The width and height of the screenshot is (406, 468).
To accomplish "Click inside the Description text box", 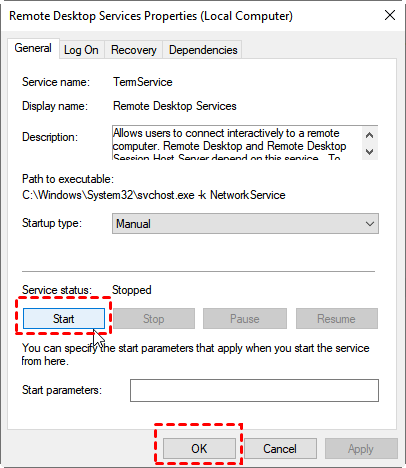I will click(x=237, y=143).
